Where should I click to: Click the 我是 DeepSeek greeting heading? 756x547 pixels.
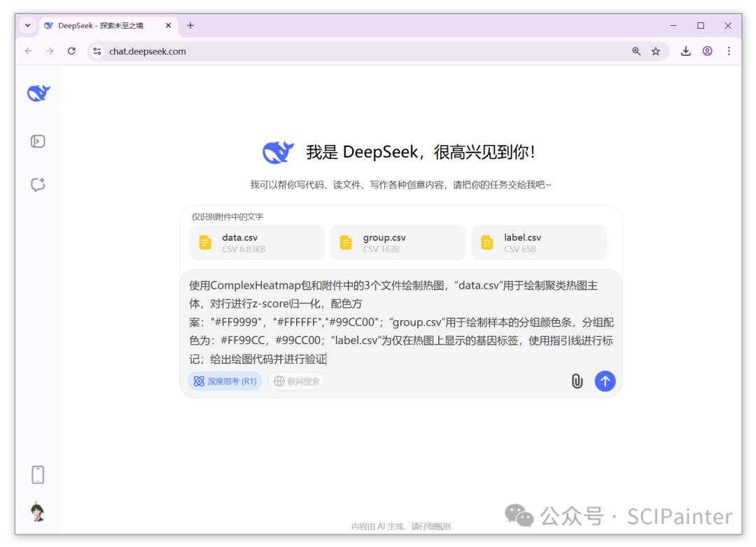(421, 152)
